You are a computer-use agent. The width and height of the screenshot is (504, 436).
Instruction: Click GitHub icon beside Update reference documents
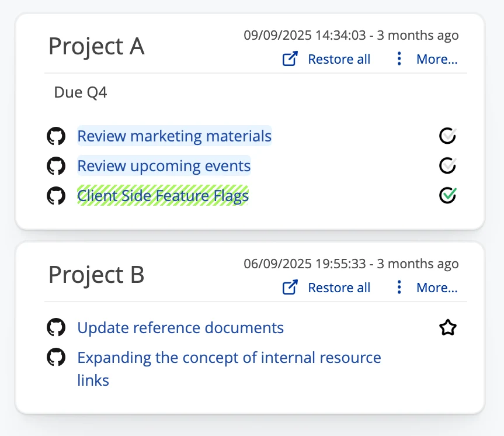(x=55, y=328)
